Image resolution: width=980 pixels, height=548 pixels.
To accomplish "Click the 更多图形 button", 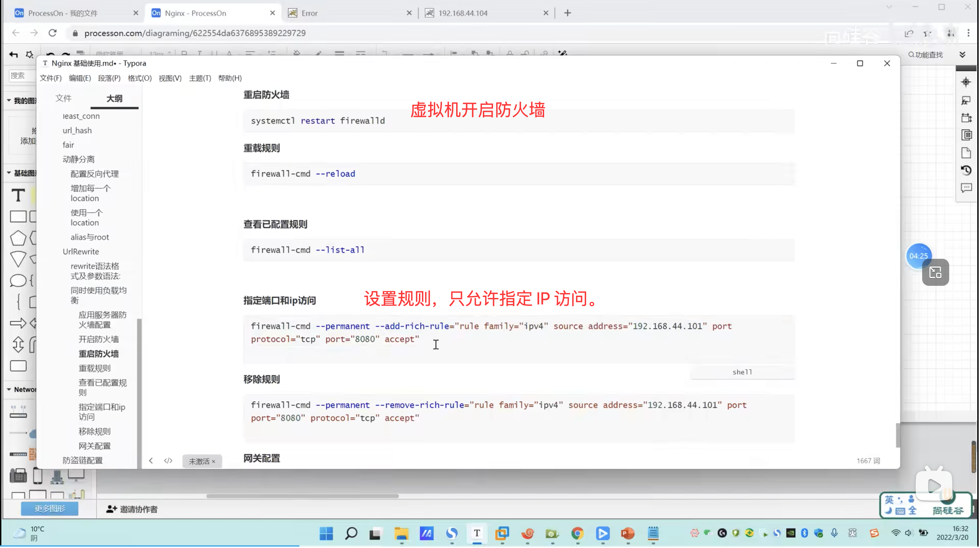I will coord(49,509).
